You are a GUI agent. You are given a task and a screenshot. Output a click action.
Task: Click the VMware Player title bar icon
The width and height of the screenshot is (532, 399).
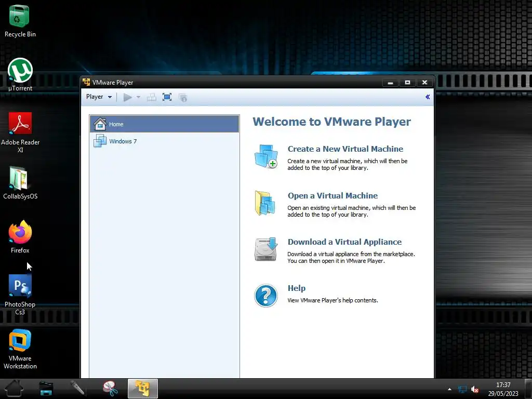tap(86, 82)
